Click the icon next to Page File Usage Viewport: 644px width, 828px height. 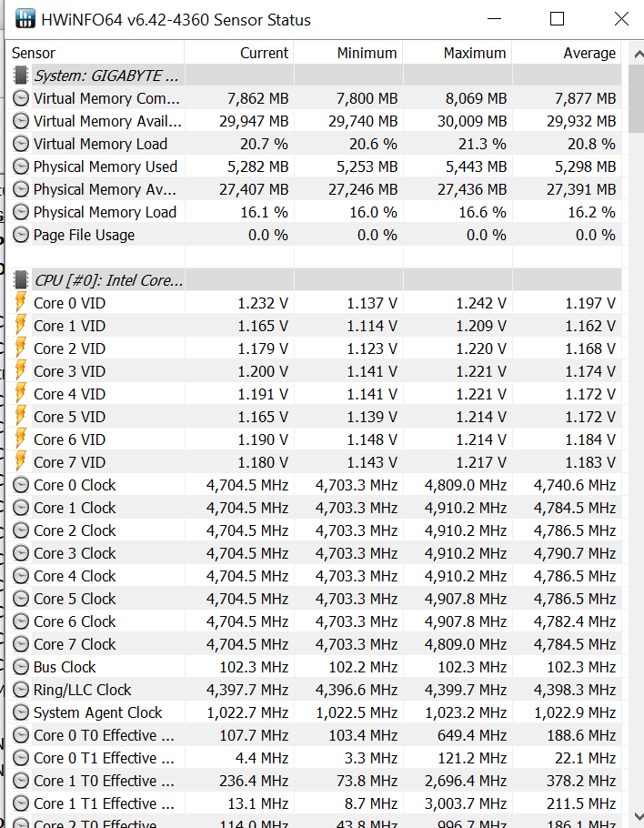(x=21, y=235)
